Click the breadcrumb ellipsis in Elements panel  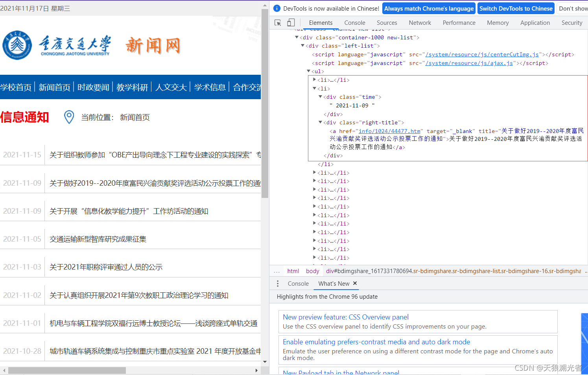[277, 271]
